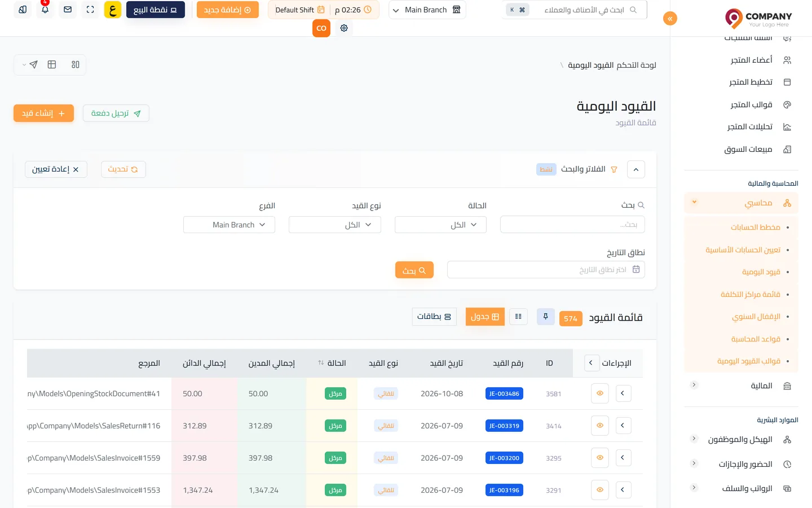Open the notifications bell icon

(x=45, y=10)
